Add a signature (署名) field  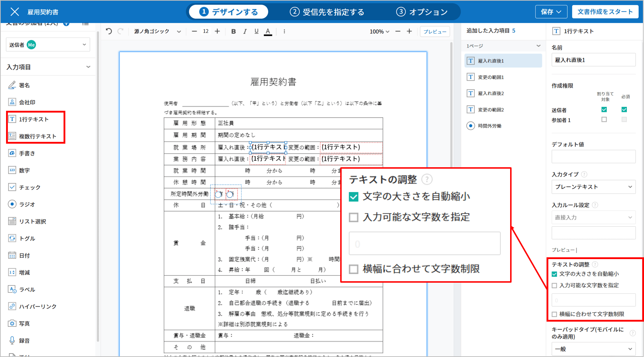[24, 85]
